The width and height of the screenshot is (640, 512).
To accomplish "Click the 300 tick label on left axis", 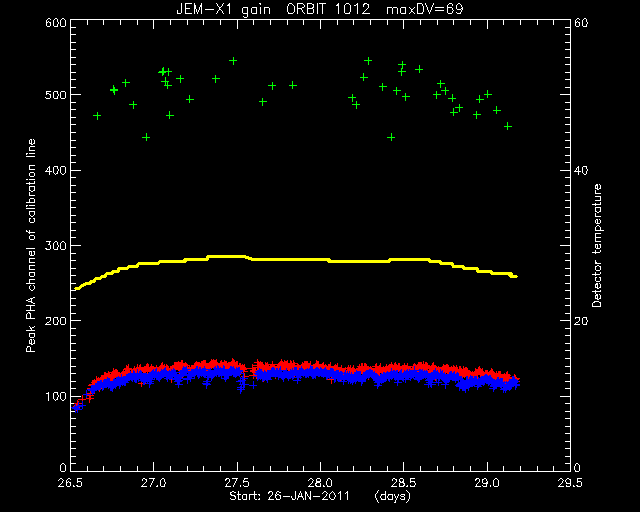I will (56, 245).
